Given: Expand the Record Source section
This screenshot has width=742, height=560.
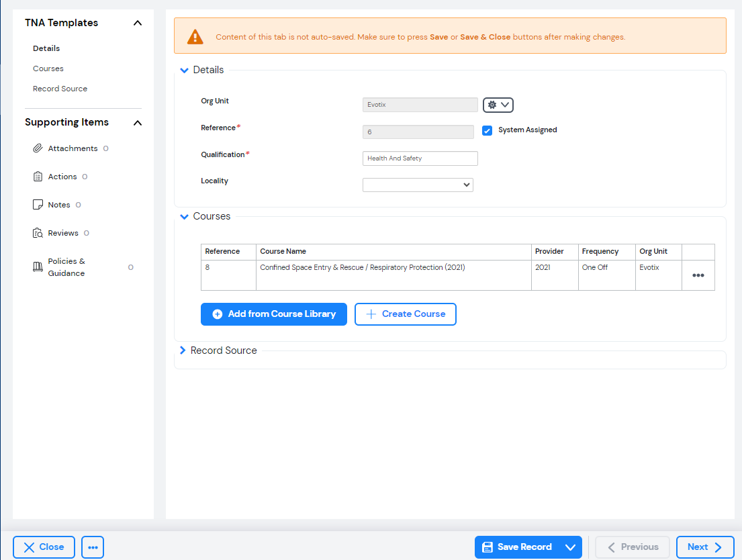Looking at the screenshot, I should click(x=183, y=350).
